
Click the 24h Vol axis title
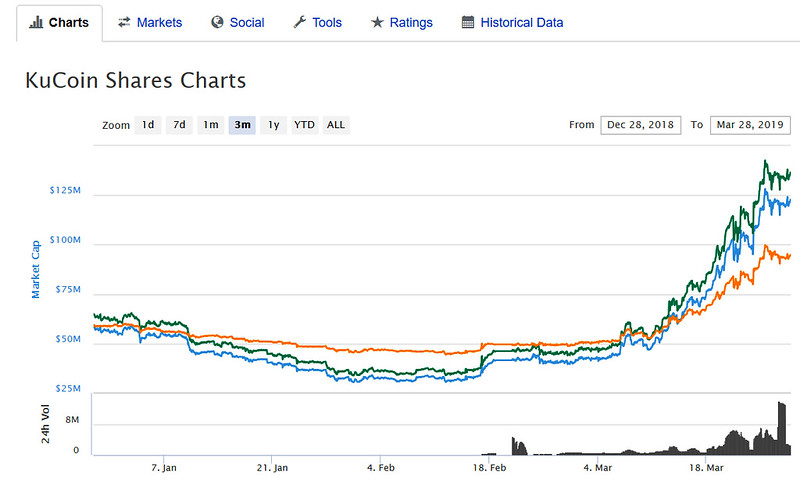45,424
